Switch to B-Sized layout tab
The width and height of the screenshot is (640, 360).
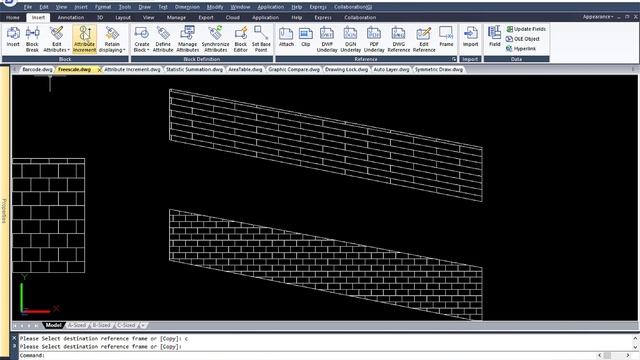[x=101, y=325]
